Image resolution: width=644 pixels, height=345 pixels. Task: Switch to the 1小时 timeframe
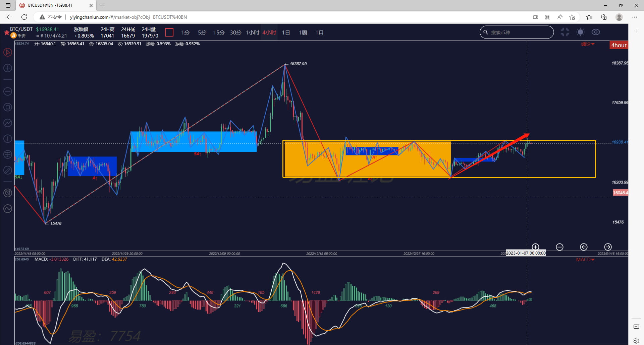[253, 32]
